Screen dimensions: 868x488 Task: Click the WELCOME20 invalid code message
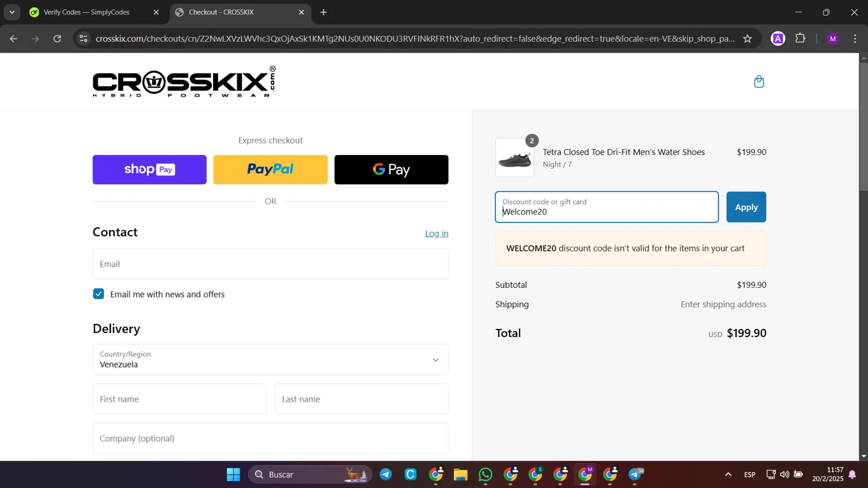pos(631,249)
